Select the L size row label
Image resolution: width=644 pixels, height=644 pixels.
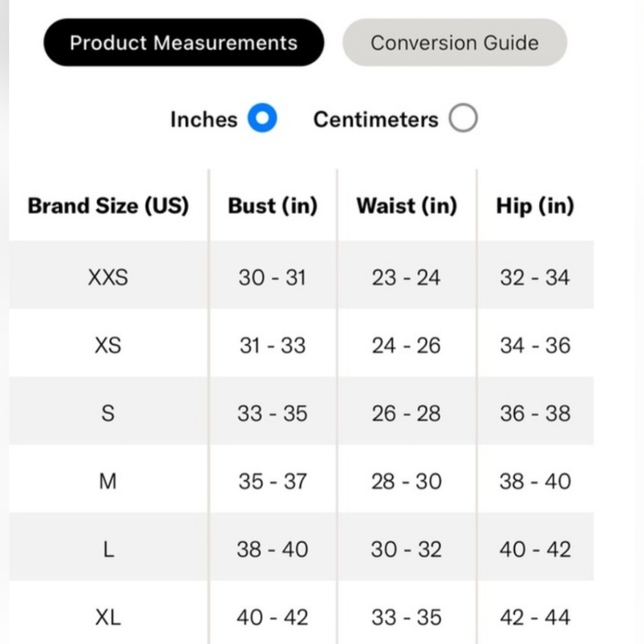click(x=108, y=549)
